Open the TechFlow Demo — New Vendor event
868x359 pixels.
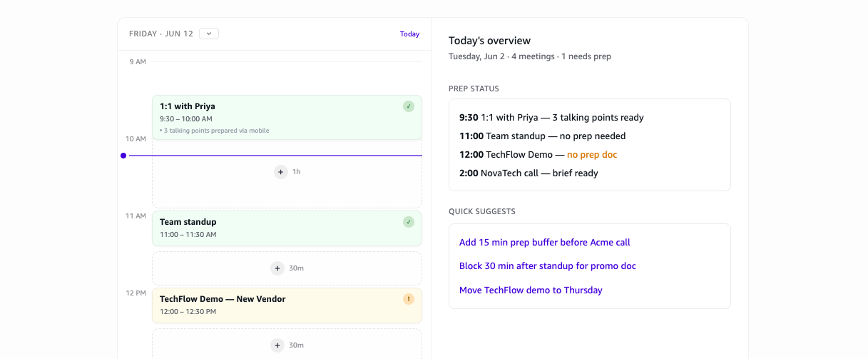[x=287, y=305]
